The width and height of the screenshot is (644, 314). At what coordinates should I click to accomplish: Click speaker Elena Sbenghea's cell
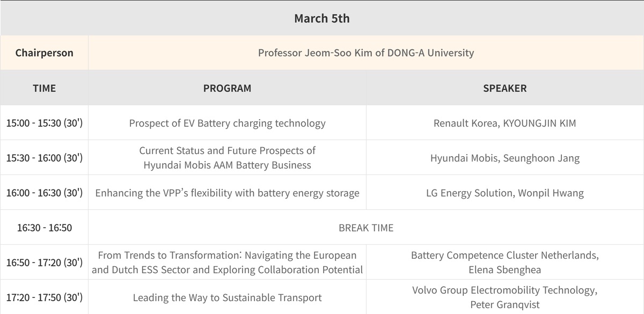pos(504,262)
